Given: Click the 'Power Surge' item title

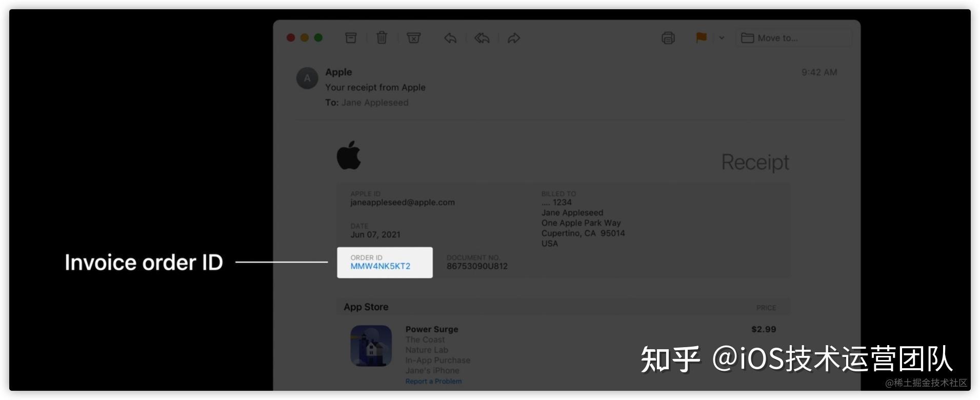Looking at the screenshot, I should (x=432, y=329).
